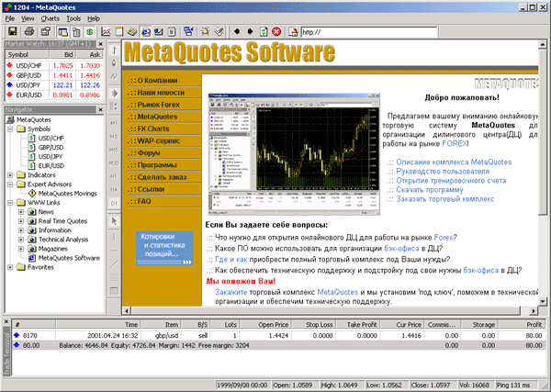
Task: Select the M15 timeframe button
Action: (114, 150)
